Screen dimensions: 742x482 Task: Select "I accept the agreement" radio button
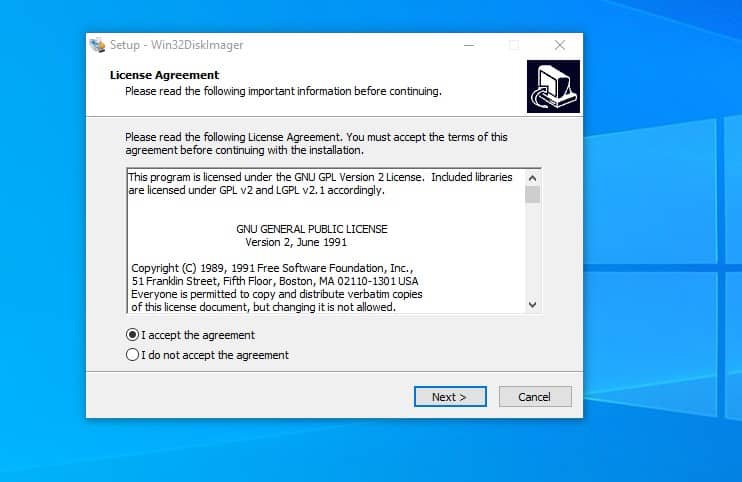[133, 335]
